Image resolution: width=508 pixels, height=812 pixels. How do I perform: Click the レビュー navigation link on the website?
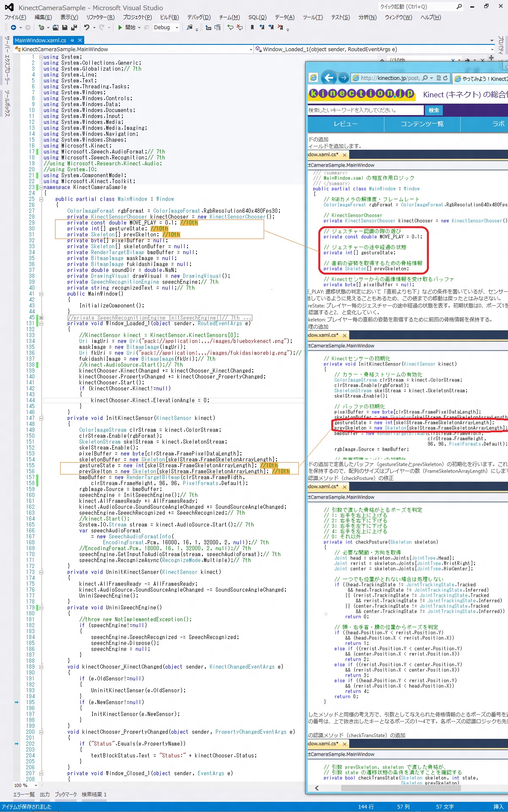345,124
